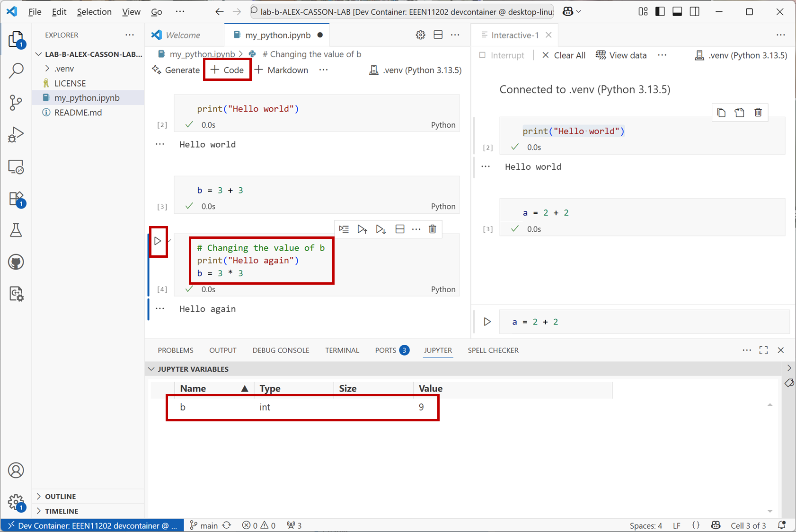796x532 pixels.
Task: Collapse the JUPYTER VARIABLES section
Action: [151, 369]
